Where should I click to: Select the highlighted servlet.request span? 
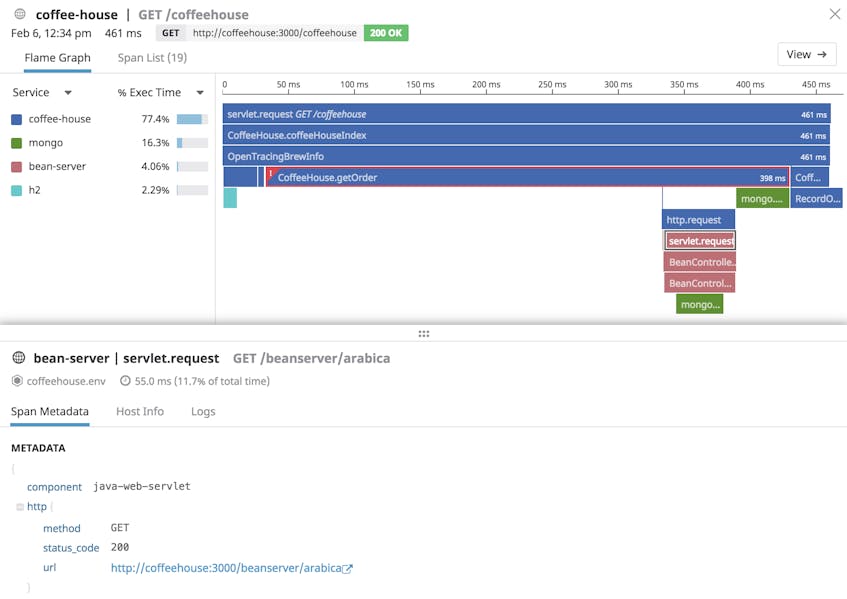(x=698, y=240)
